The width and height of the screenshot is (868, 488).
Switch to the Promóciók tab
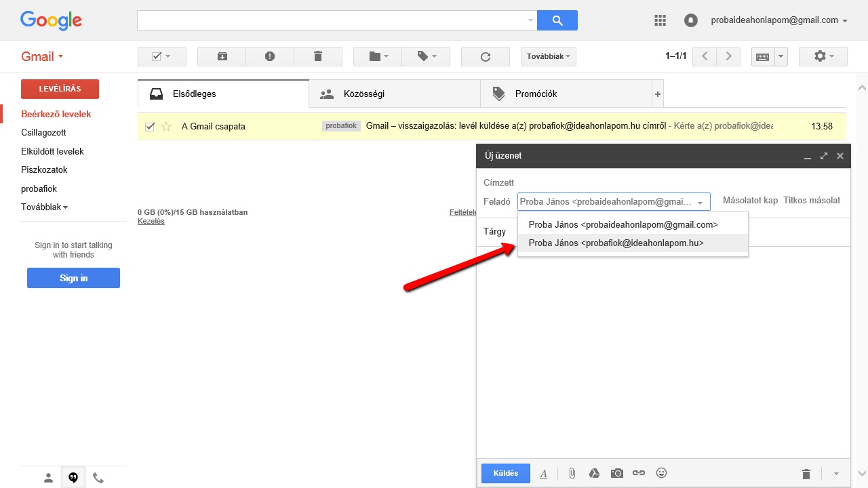coord(566,94)
